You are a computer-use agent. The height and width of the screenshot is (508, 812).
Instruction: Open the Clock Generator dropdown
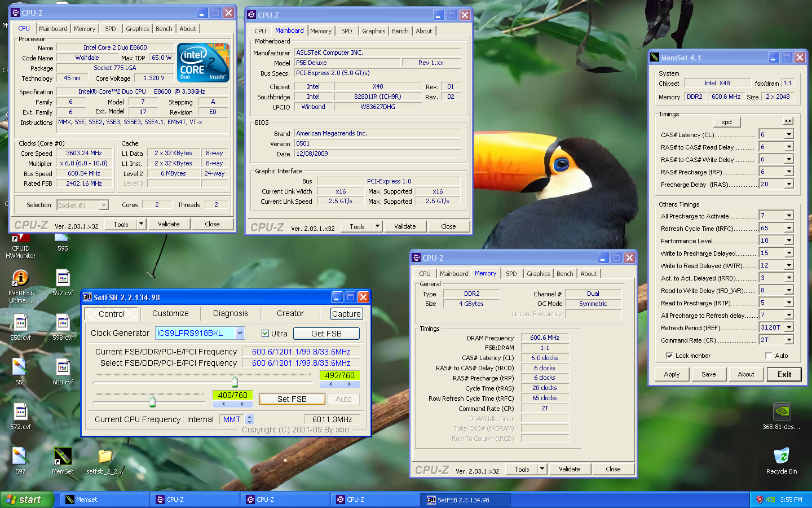click(240, 333)
